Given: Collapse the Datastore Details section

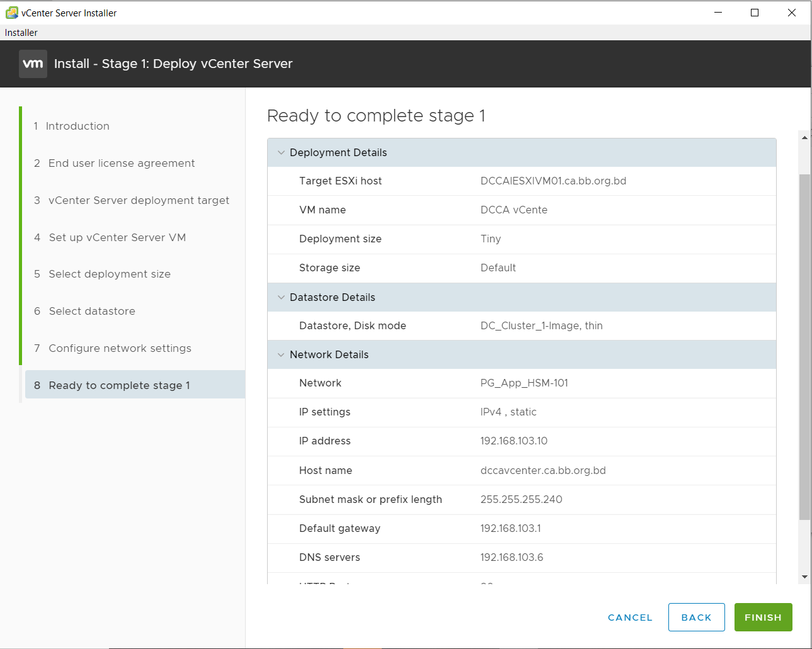Looking at the screenshot, I should (x=281, y=298).
